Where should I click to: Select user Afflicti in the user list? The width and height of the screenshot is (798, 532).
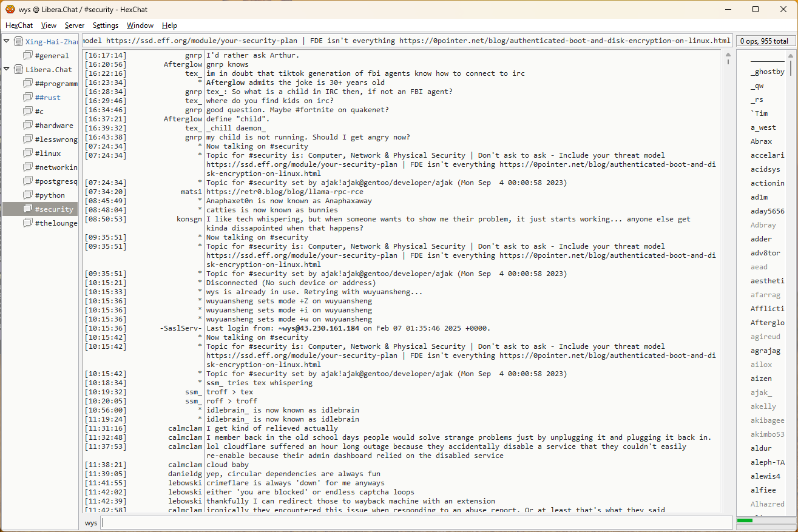[x=768, y=309]
